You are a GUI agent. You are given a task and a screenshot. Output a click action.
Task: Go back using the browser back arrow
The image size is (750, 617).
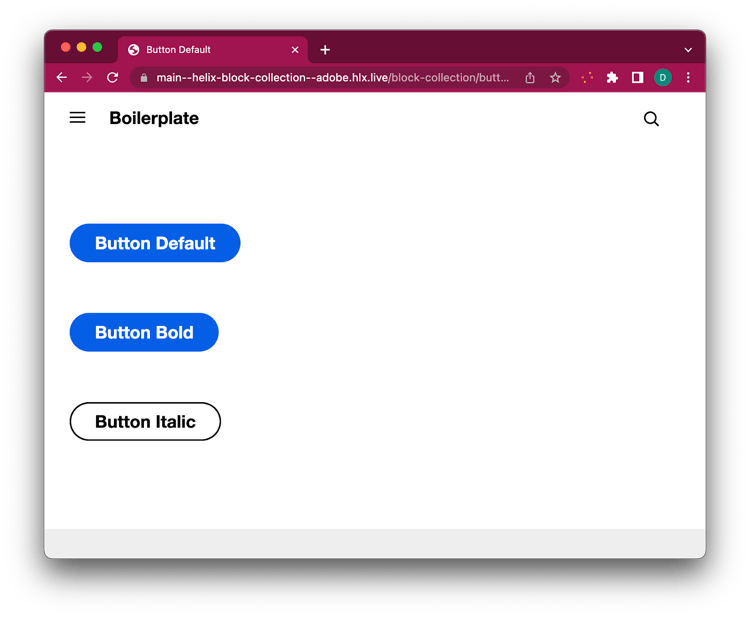coord(62,77)
